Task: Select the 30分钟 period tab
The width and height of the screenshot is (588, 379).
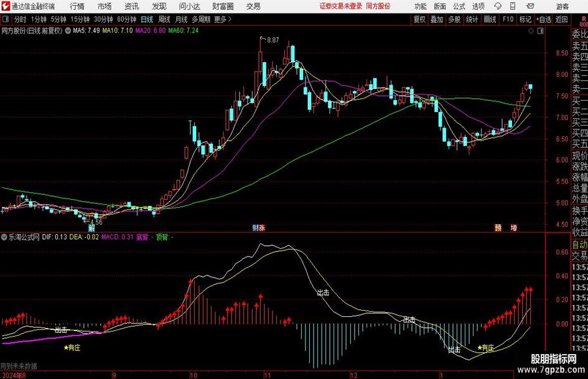Action: (x=103, y=19)
